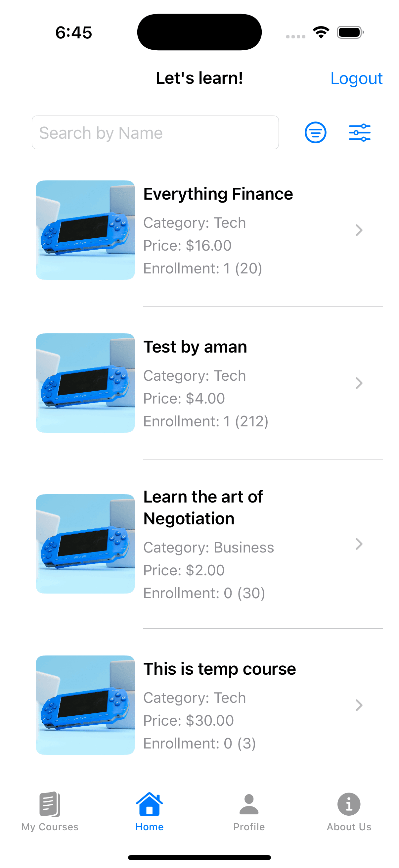Tap the Home house icon
The height and width of the screenshot is (868, 399).
point(149,804)
